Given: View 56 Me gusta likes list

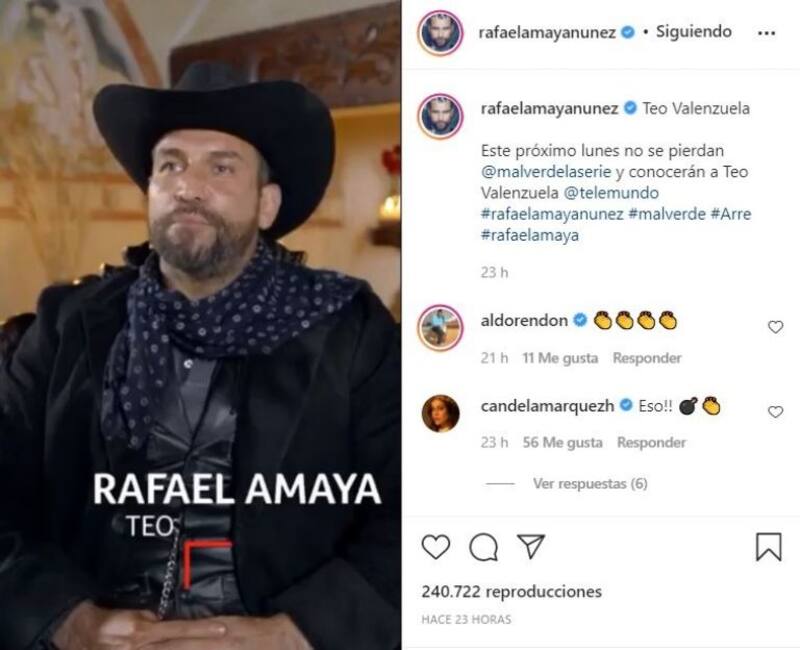Looking at the screenshot, I should [562, 442].
